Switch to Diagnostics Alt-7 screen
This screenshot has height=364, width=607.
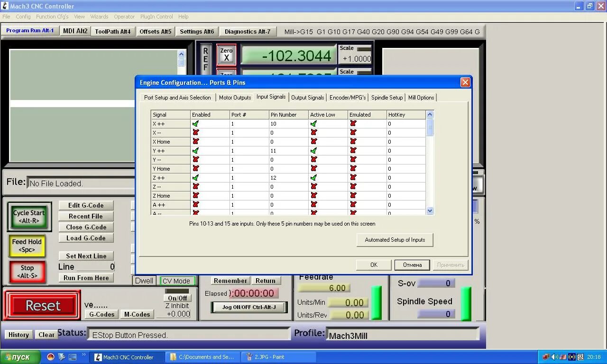click(248, 31)
